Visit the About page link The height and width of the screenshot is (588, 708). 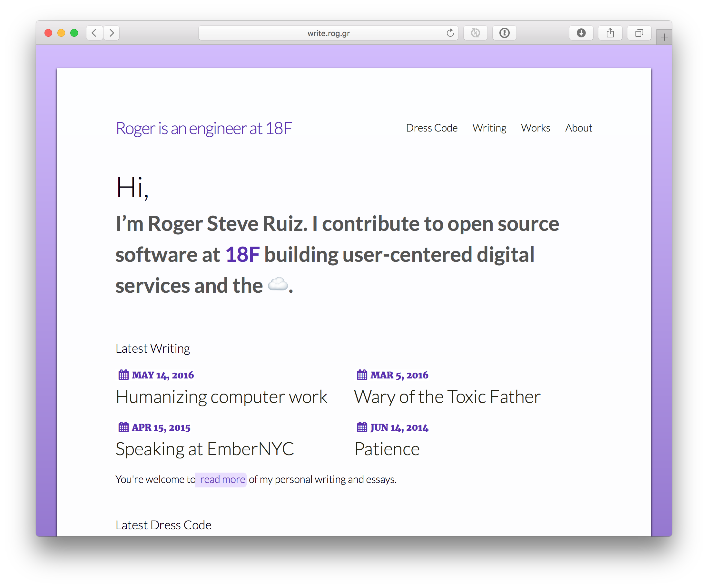click(578, 128)
